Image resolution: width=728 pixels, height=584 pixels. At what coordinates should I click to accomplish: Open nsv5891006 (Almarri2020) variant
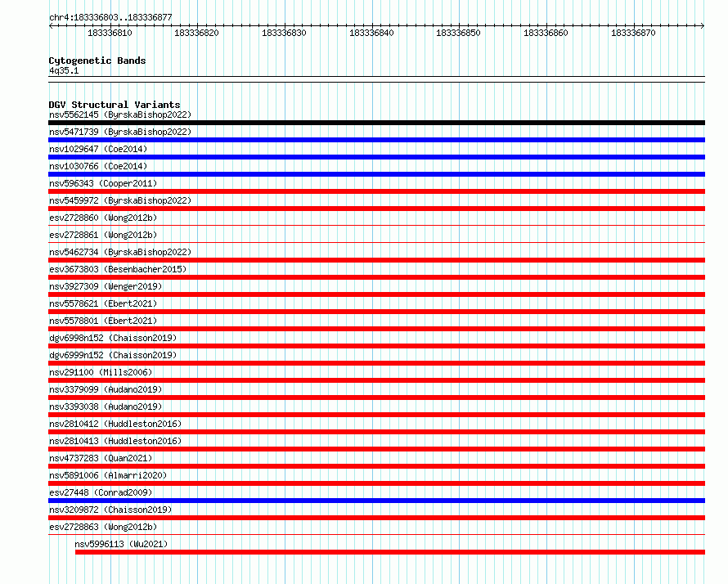[x=108, y=475]
